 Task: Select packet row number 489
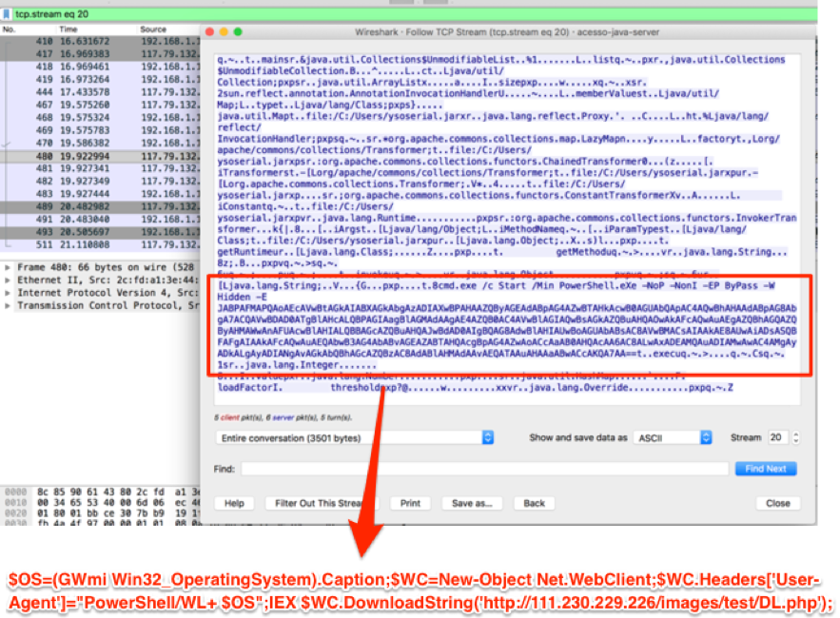(100, 206)
